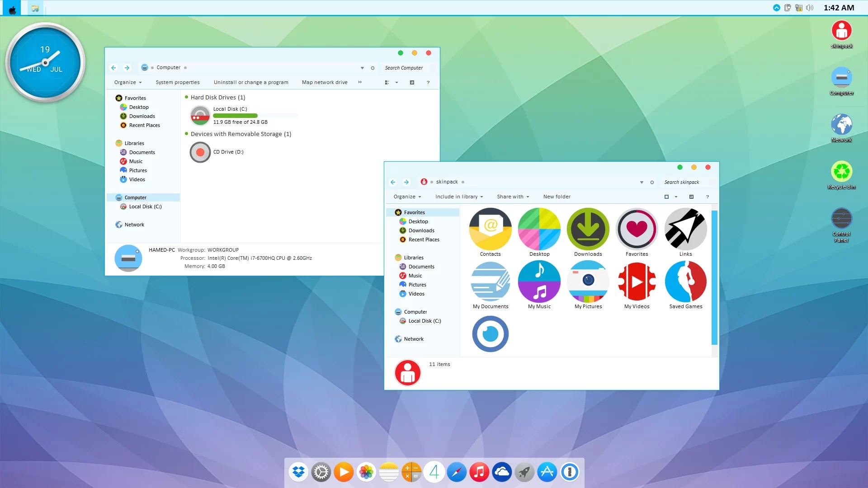
Task: Open the Contacts folder icon
Action: point(490,230)
